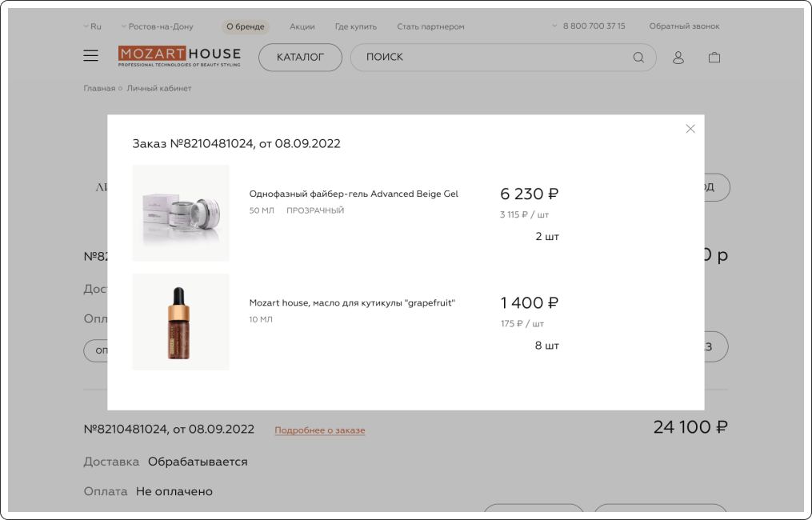Request Обратный звонок callback

point(684,26)
